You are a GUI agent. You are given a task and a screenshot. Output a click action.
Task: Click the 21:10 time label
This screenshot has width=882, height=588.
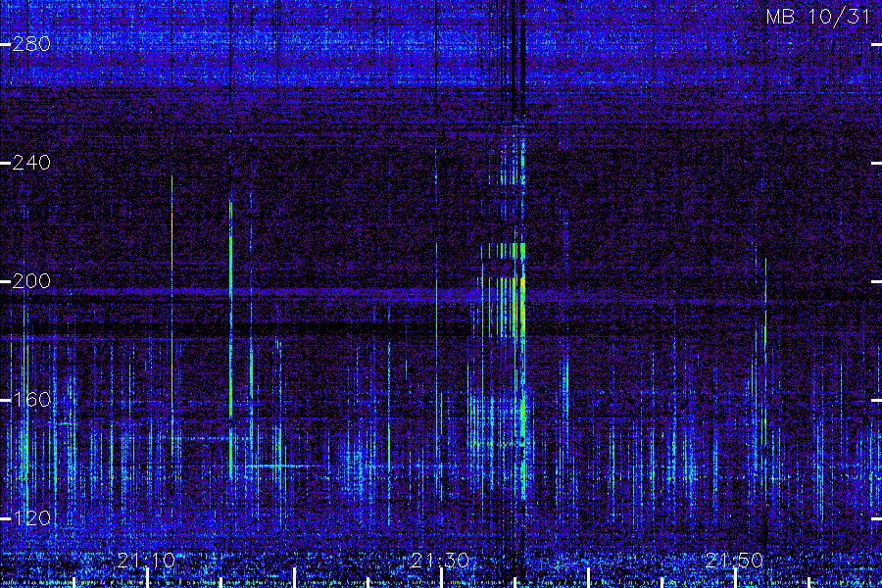pos(147,560)
